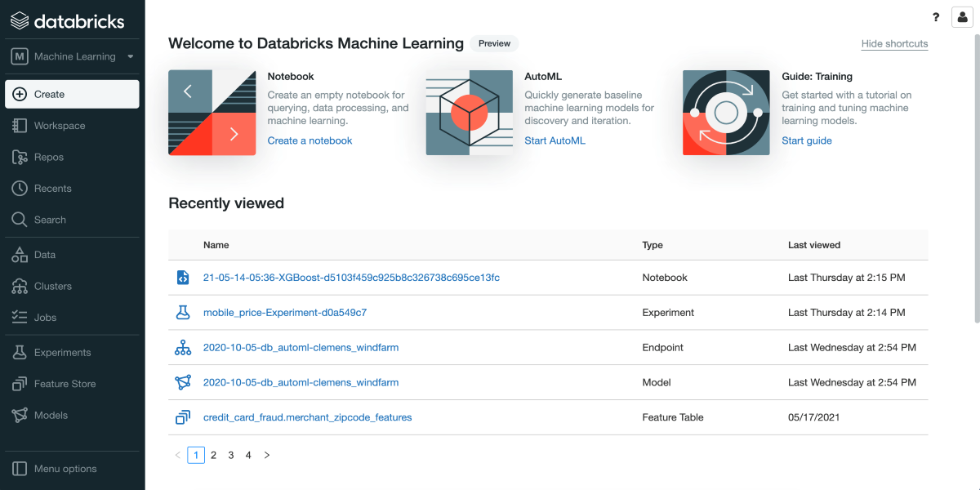This screenshot has width=980, height=490.
Task: Click the Clusters icon
Action: point(20,286)
